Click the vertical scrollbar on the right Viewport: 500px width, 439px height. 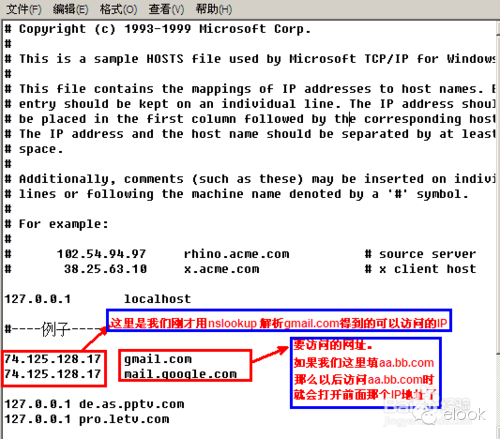click(x=498, y=200)
